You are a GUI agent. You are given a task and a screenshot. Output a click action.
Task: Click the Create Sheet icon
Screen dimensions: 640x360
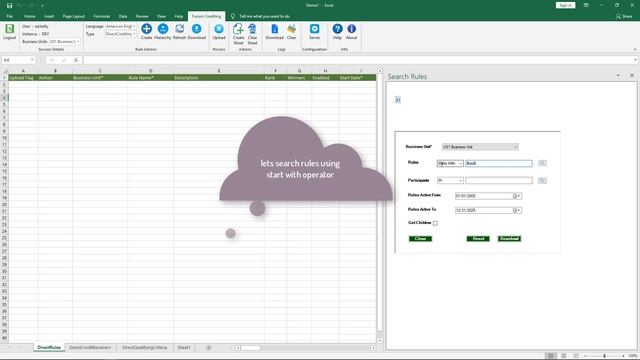click(238, 29)
